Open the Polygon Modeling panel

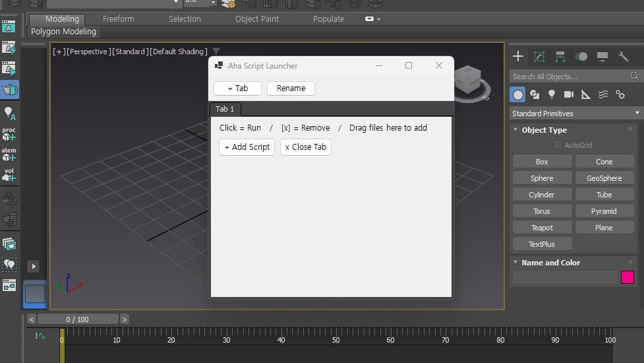(64, 32)
